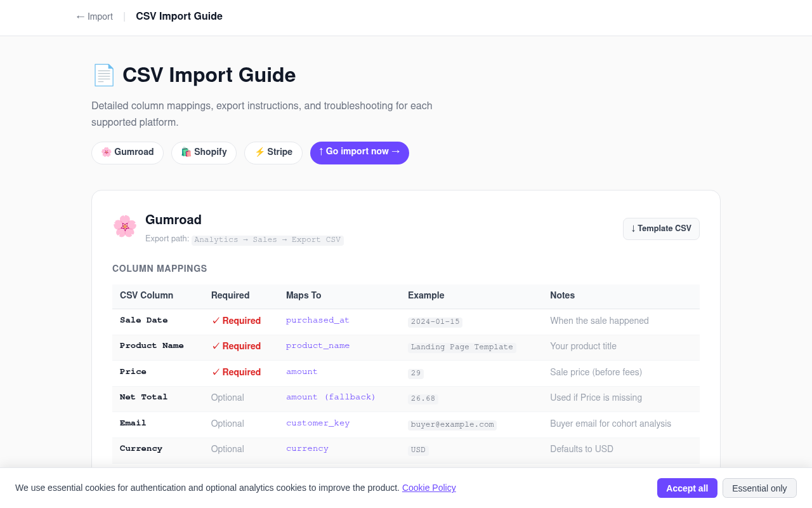
Task: Click the Maps To column header
Action: pos(304,295)
